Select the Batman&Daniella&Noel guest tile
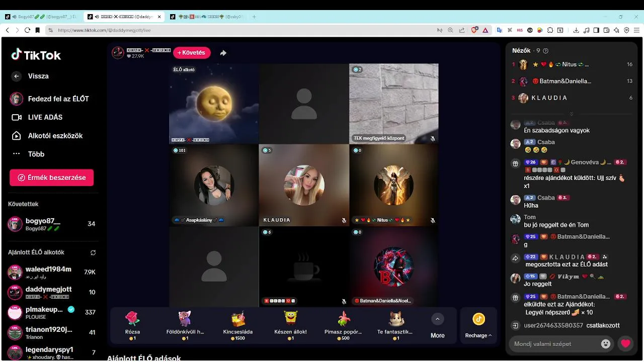Image resolution: width=644 pixels, height=362 pixels. click(x=394, y=266)
